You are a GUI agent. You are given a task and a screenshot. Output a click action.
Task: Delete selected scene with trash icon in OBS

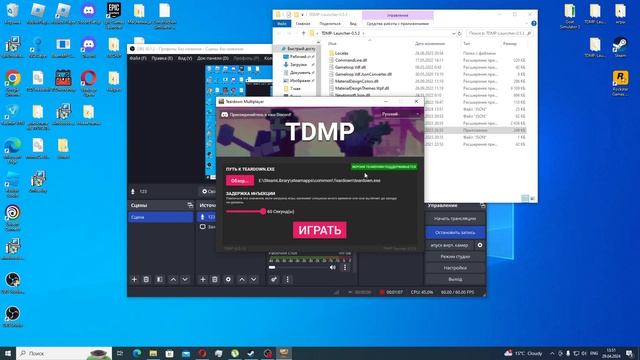click(146, 280)
